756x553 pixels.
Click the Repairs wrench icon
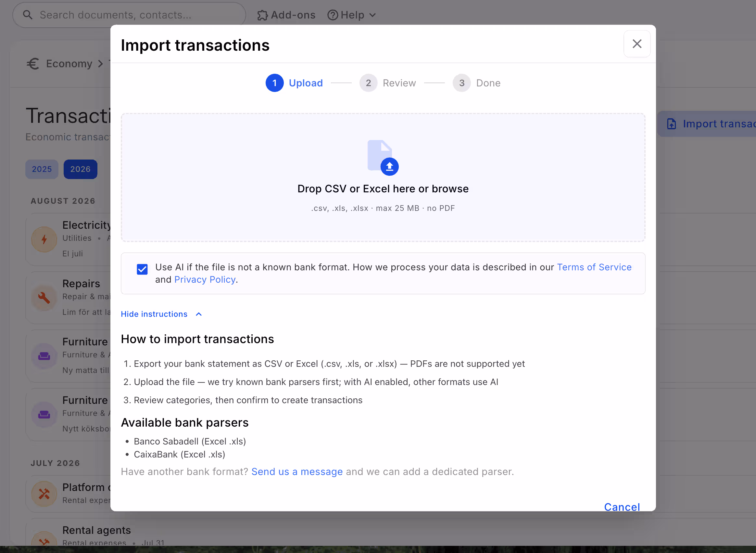click(x=44, y=298)
